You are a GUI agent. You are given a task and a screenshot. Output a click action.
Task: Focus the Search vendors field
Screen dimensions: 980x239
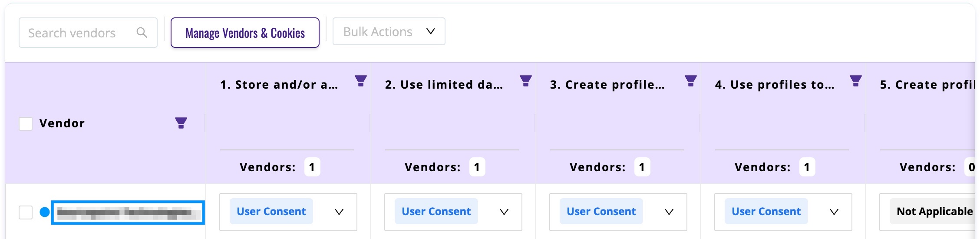[88, 33]
